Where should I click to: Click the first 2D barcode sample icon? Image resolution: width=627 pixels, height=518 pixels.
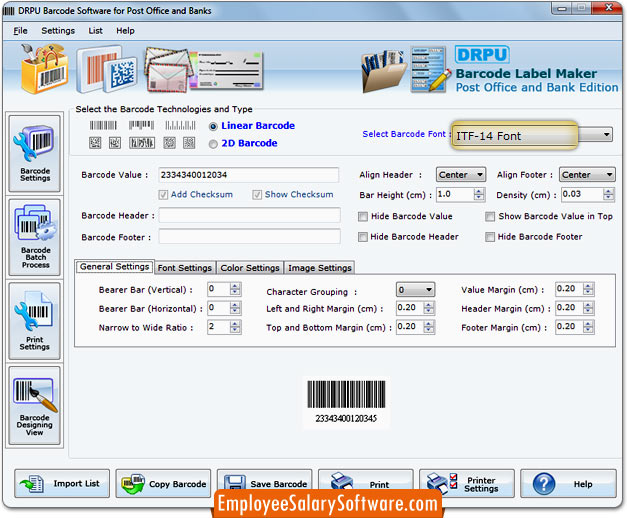click(95, 143)
